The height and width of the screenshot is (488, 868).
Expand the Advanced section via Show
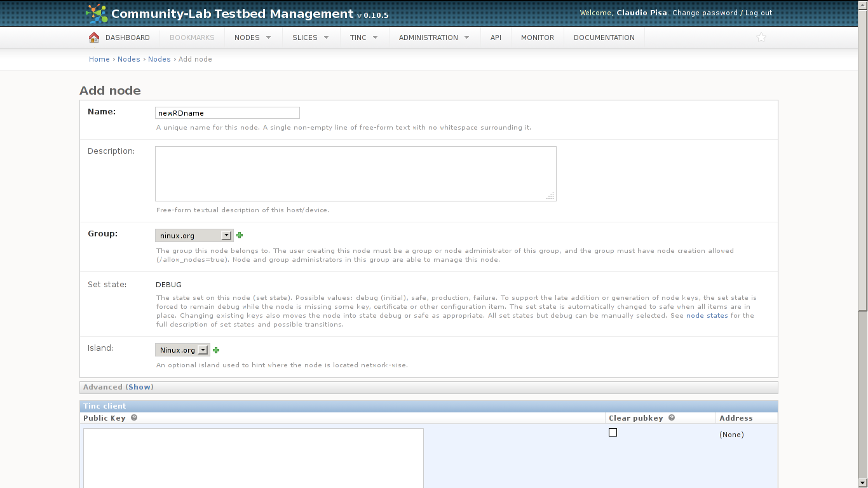click(139, 387)
